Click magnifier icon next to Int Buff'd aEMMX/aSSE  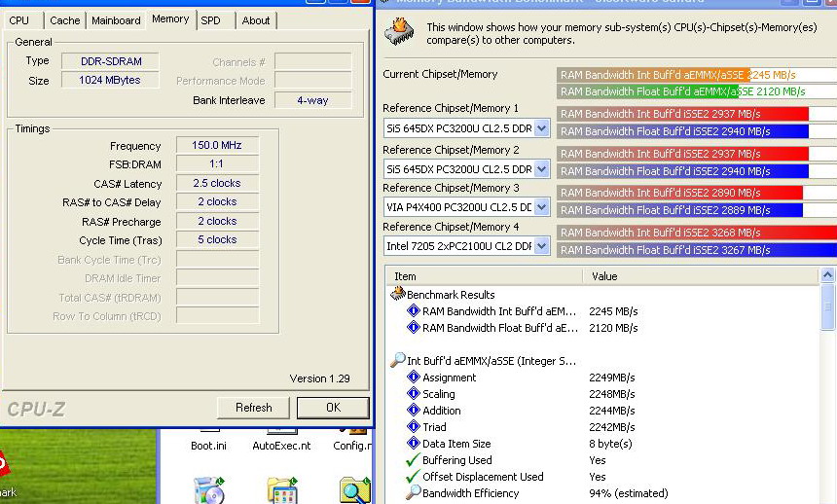pyautogui.click(x=398, y=360)
